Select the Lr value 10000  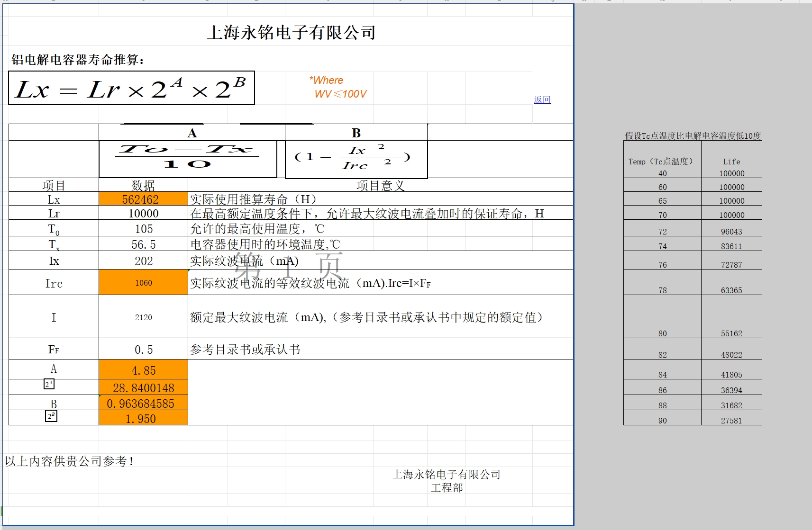[143, 213]
